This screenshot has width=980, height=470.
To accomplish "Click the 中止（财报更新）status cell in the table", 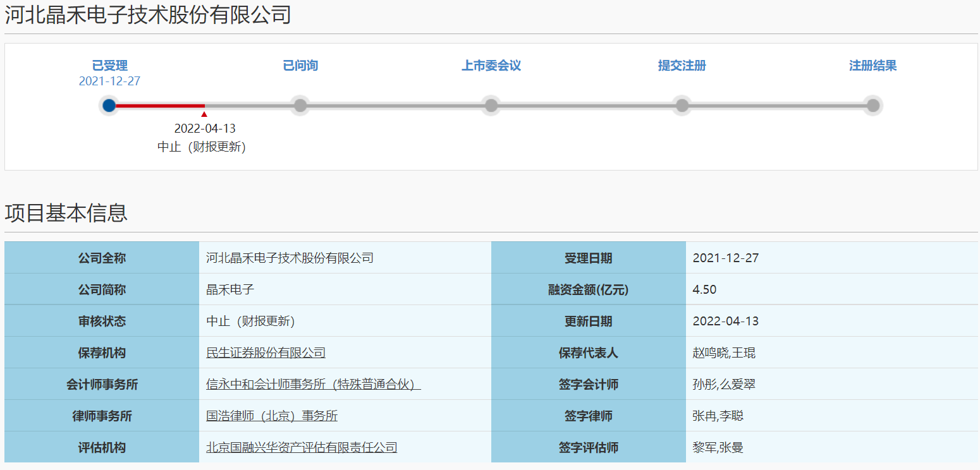I will coord(345,321).
